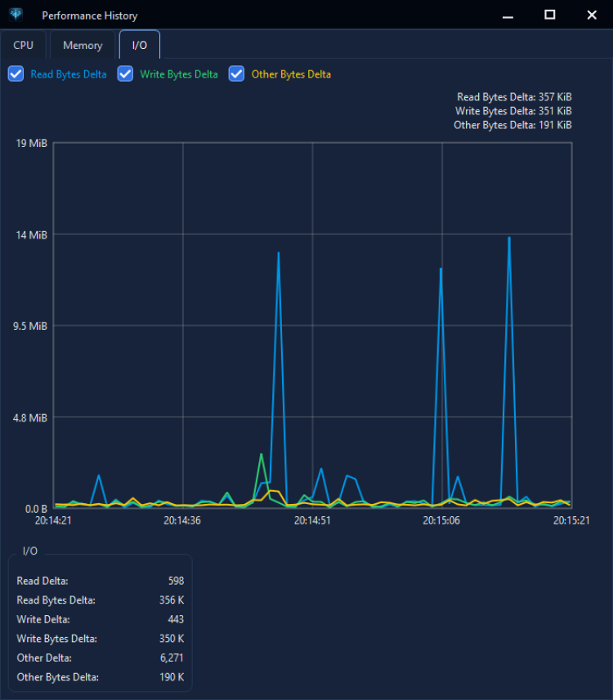The image size is (613, 700).
Task: Click the 14 MiB y-axis label
Action: [31, 234]
